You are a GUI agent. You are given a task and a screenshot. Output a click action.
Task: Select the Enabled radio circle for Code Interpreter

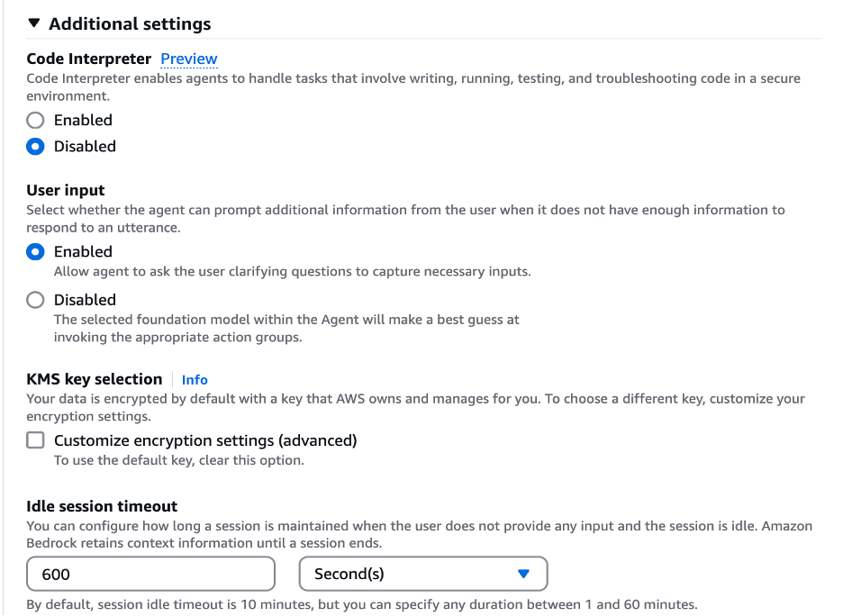(x=33, y=120)
